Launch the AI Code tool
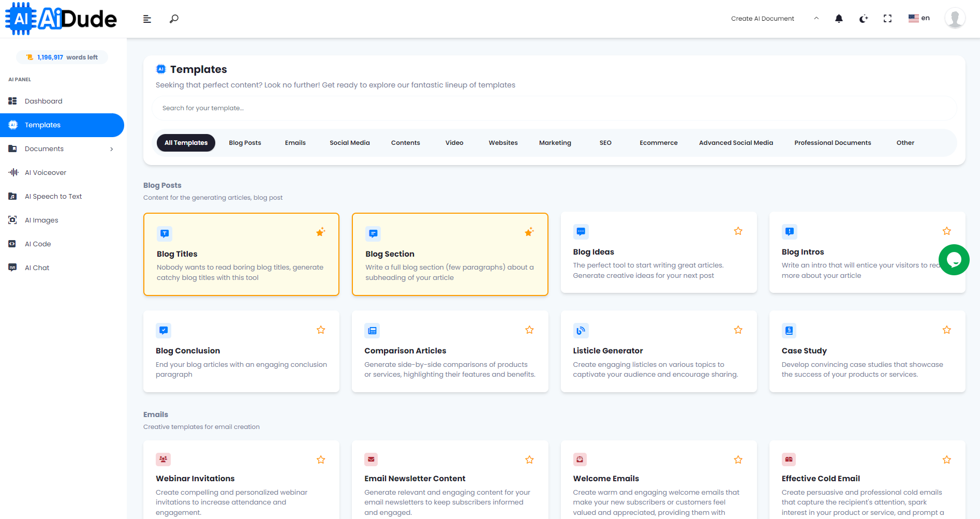980x519 pixels. [37, 244]
